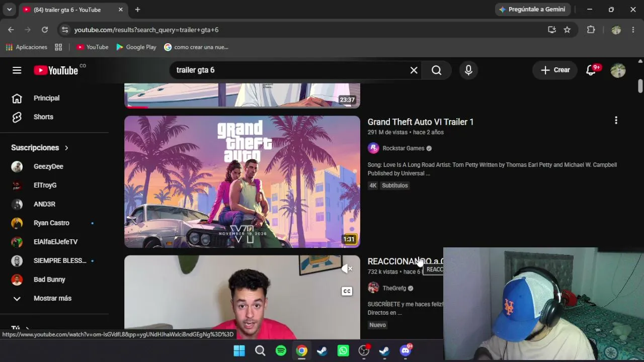The width and height of the screenshot is (644, 362).
Task: Open the video thumbnail with 23:37 duration
Action: [242, 96]
